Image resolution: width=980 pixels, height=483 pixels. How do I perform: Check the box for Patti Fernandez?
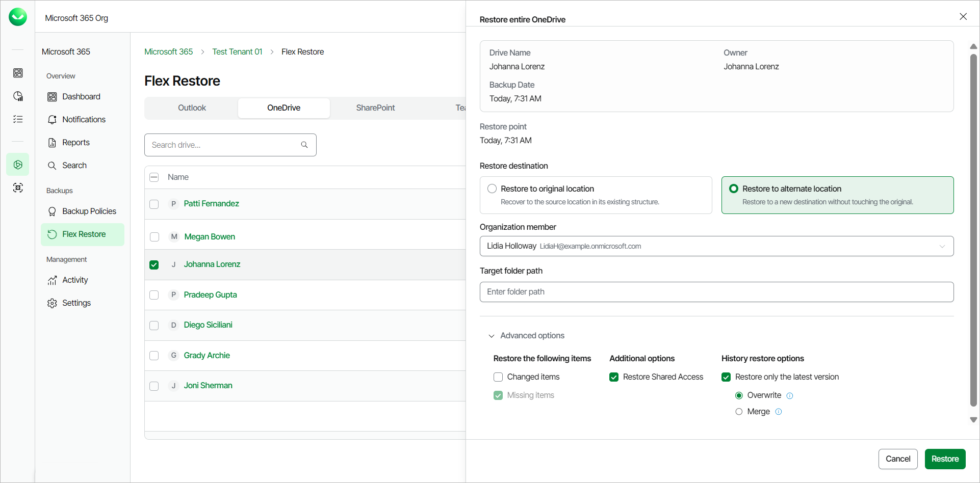click(x=154, y=204)
